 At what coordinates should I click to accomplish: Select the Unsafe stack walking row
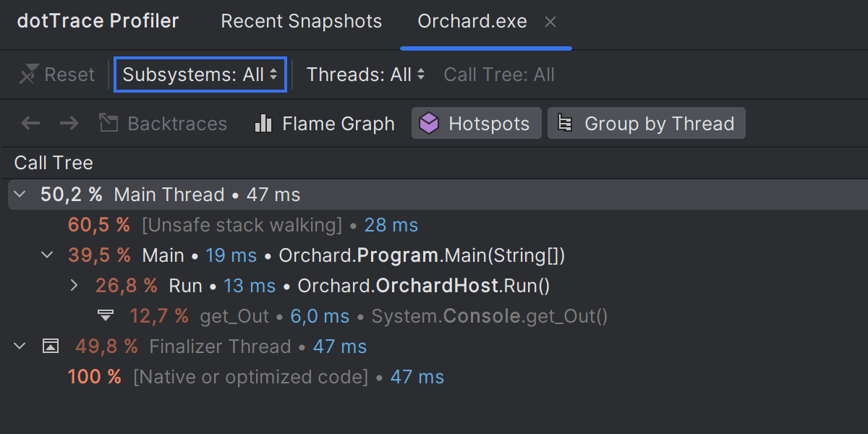click(x=242, y=225)
